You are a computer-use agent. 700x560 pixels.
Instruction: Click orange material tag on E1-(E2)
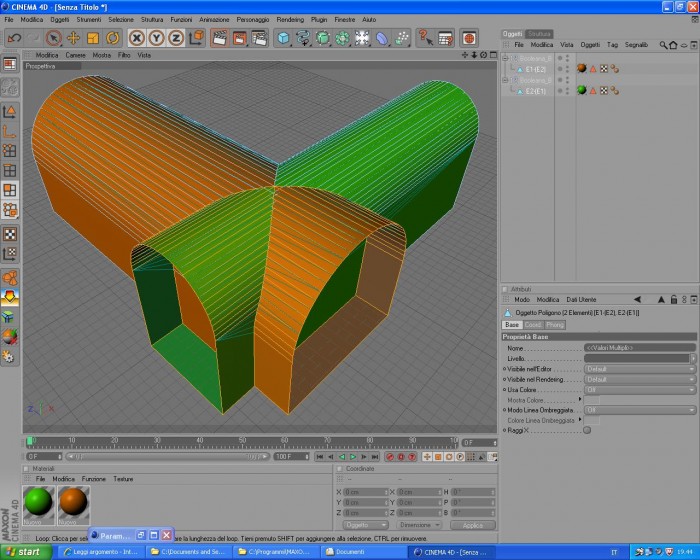pyautogui.click(x=581, y=68)
